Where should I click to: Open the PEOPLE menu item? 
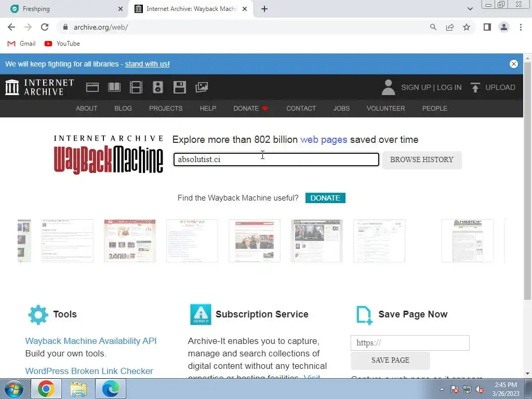pos(435,108)
